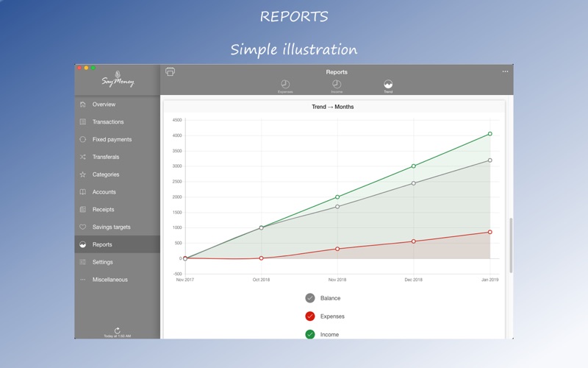Open the Transactions section
The image size is (588, 368).
coord(118,121)
